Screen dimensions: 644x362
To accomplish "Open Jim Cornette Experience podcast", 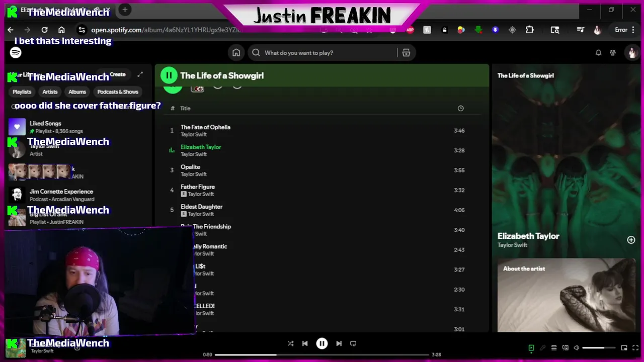I will pyautogui.click(x=78, y=195).
